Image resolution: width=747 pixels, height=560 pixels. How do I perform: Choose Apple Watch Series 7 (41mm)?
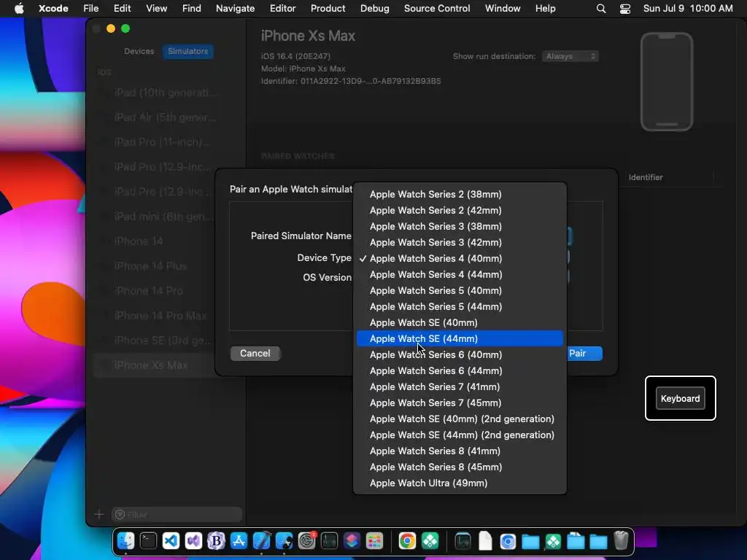(460, 386)
